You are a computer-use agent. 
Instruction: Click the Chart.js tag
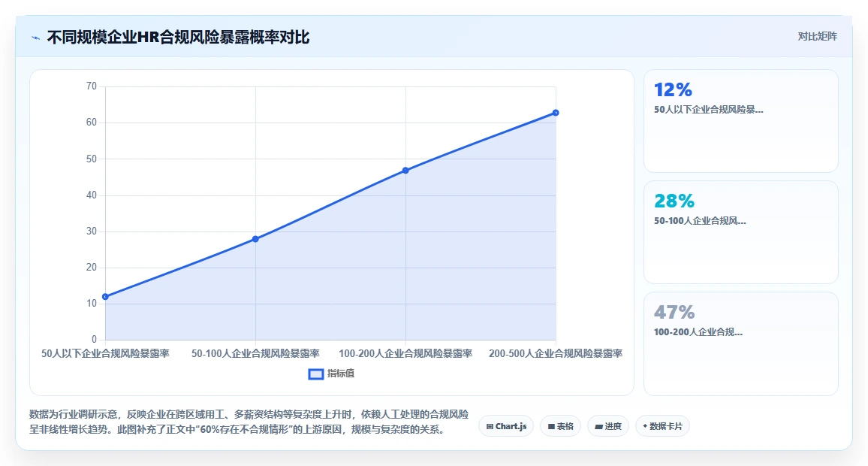point(506,426)
